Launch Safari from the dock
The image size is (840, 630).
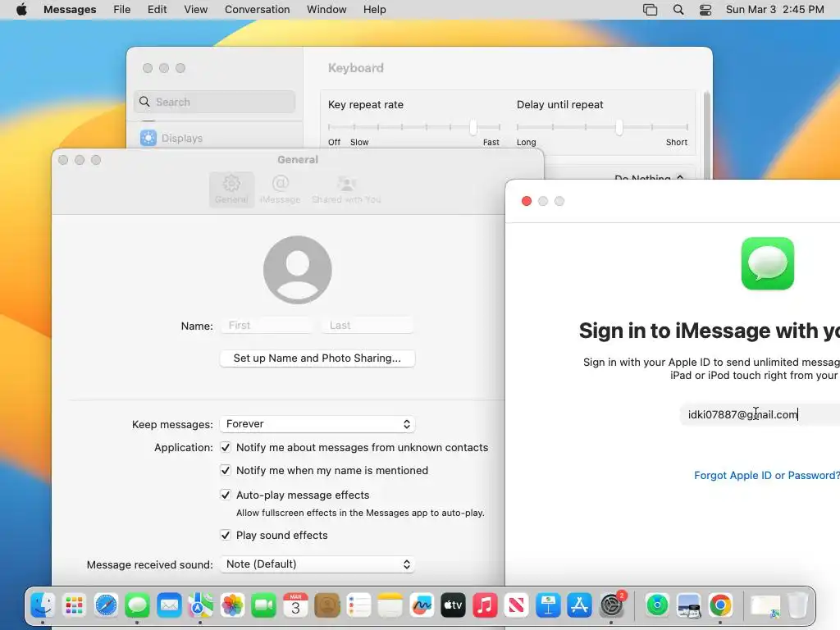106,605
